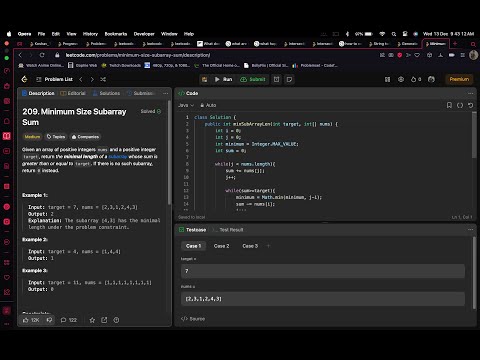Screen dimensions: 480x360
Task: Click the Premium button
Action: (459, 79)
